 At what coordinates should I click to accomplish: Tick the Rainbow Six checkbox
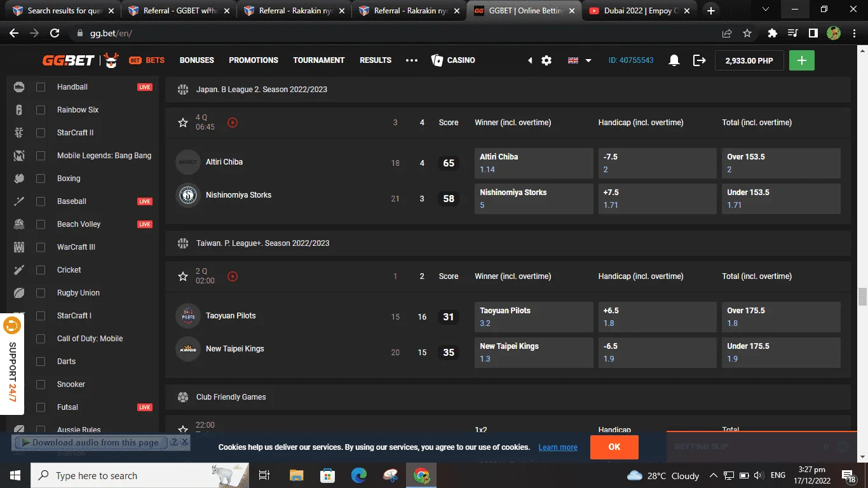point(41,110)
